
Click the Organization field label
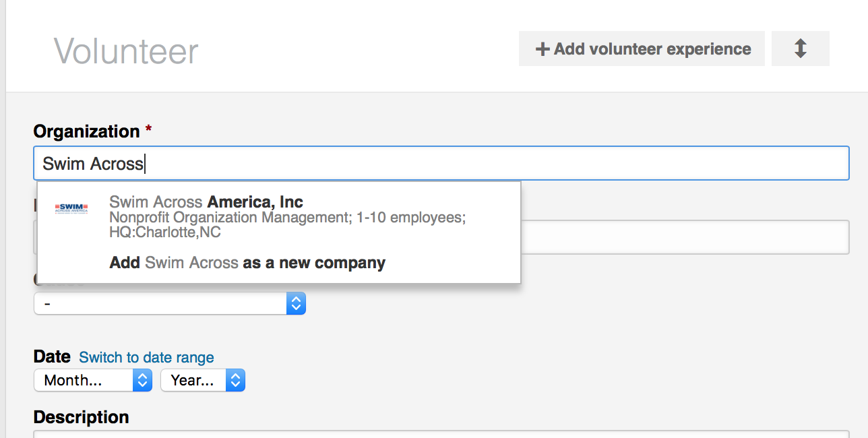(x=86, y=131)
